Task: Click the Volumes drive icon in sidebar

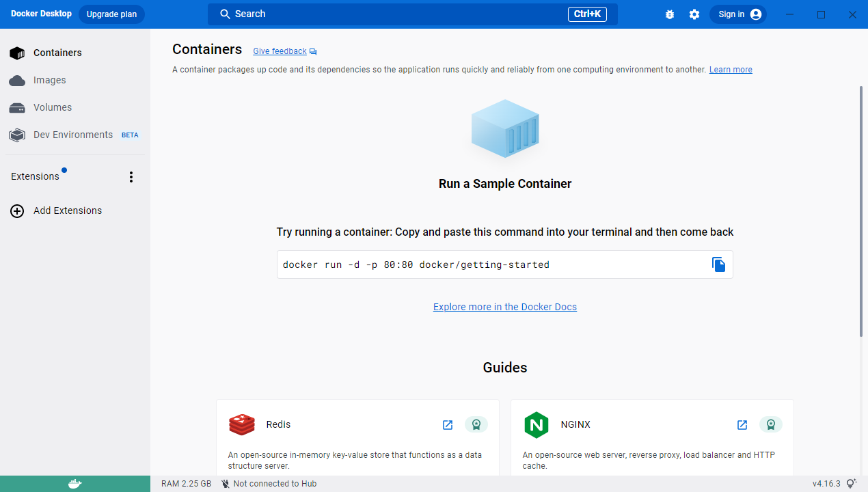Action: coord(17,108)
